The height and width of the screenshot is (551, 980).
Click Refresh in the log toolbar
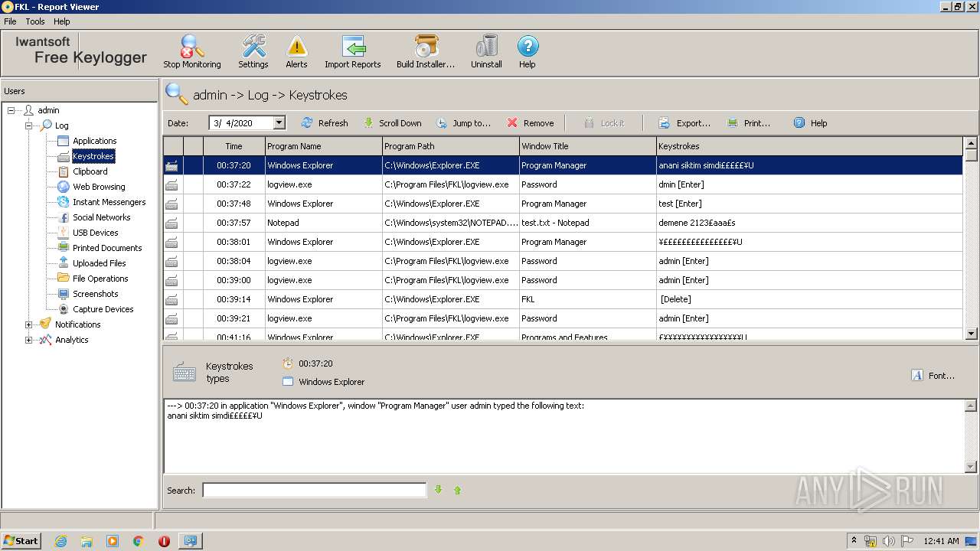click(x=325, y=122)
